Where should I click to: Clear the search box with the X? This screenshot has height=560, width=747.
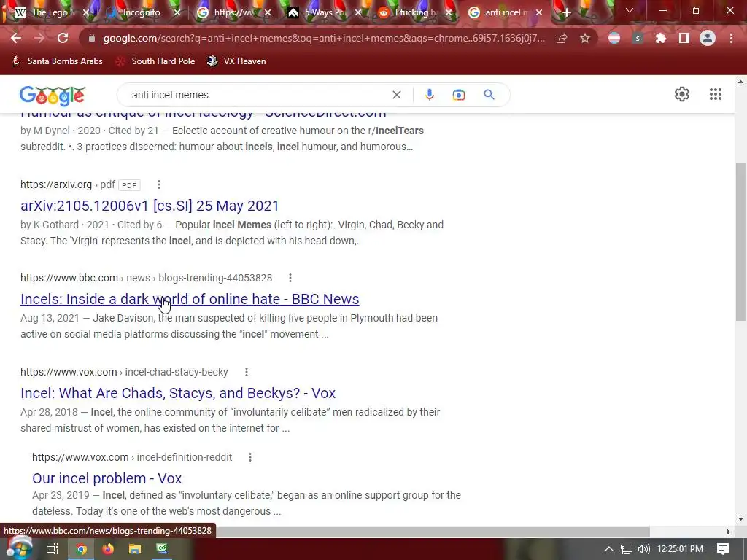[396, 95]
